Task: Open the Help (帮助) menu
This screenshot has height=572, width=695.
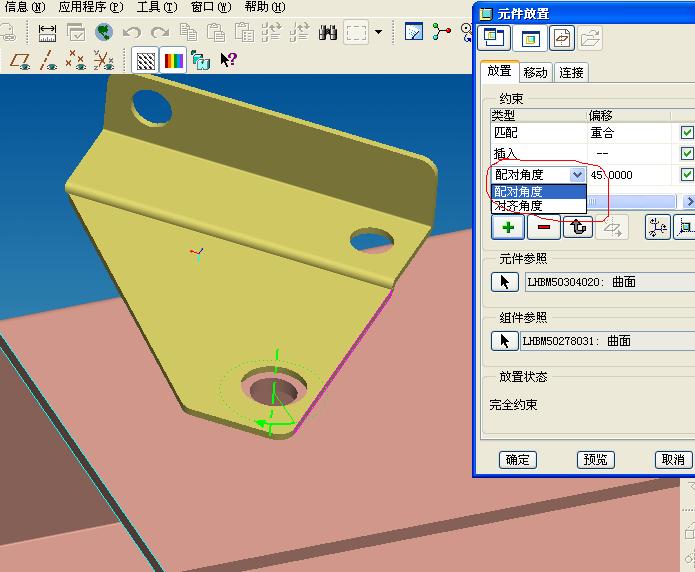Action: 265,7
